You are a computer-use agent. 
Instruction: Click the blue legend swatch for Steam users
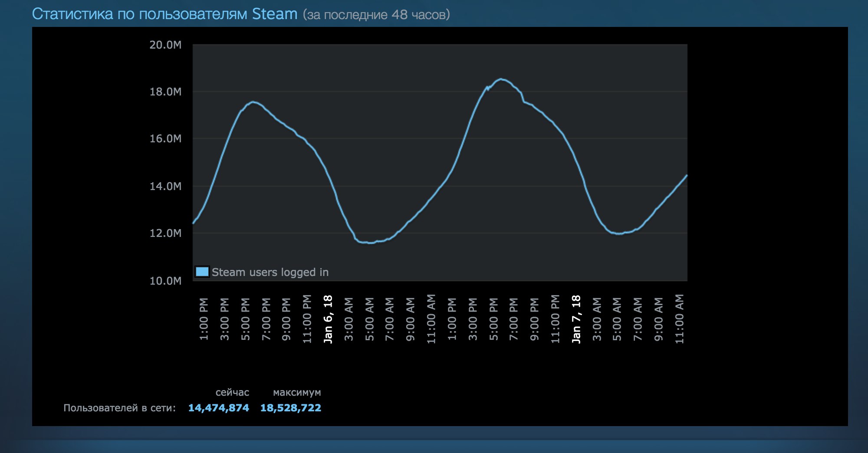202,272
